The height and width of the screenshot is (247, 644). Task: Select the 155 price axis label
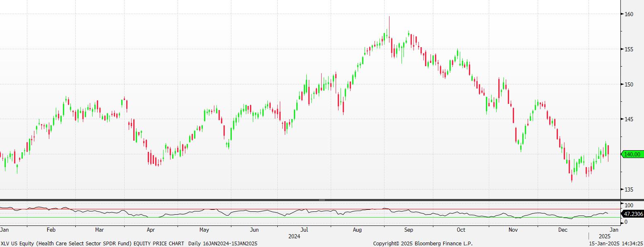pos(629,49)
